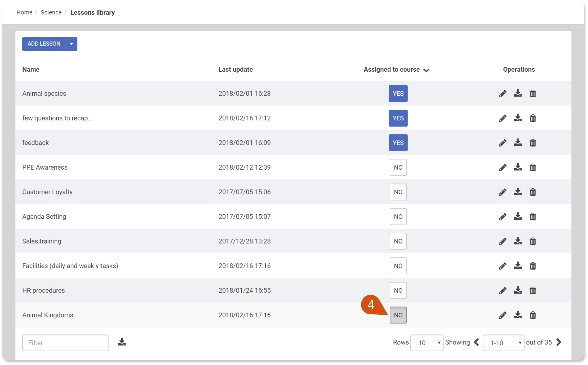Screen dimensions: 588x365
Task: Toggle NO assignment for Sales training
Action: pos(398,241)
